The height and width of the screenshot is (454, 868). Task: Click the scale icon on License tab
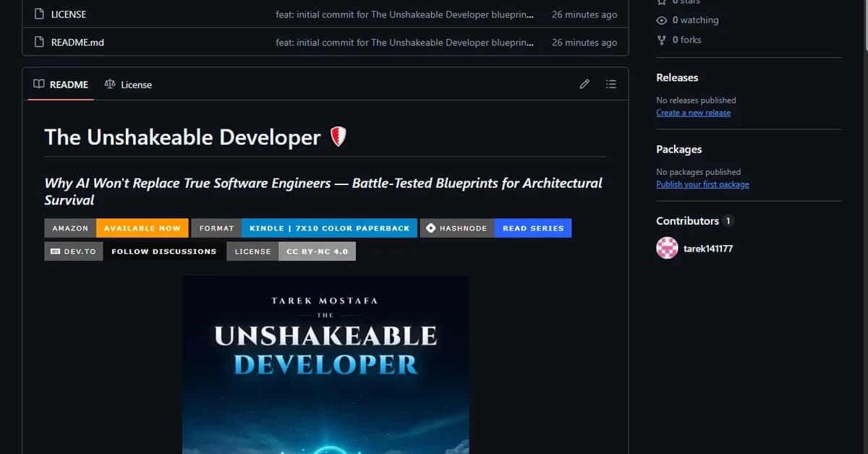click(110, 85)
